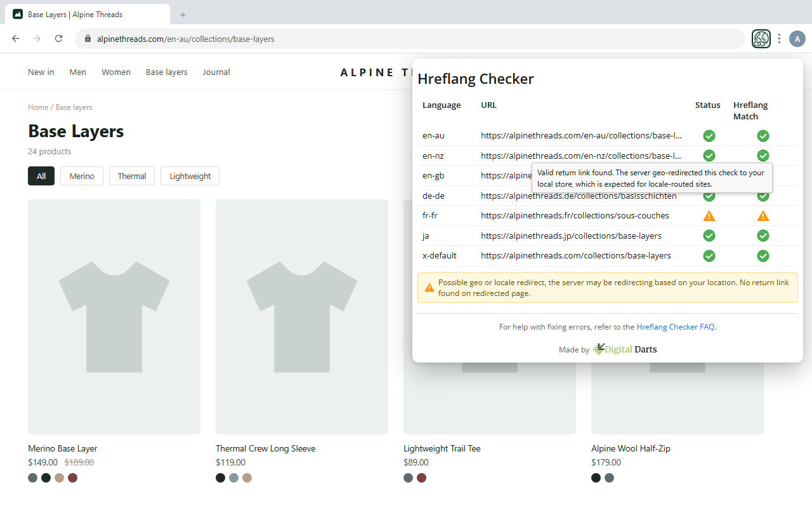Open the New in menu item
The image size is (812, 508).
coord(41,72)
